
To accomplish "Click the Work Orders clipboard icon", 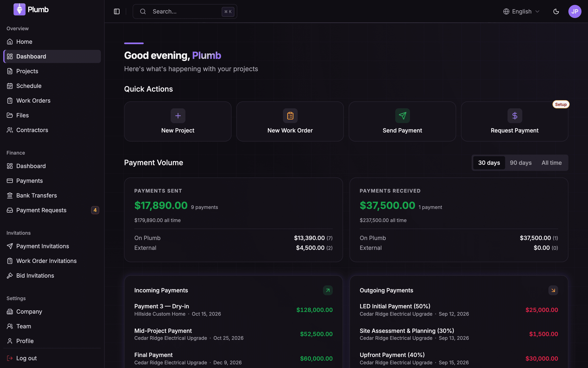I will [10, 101].
